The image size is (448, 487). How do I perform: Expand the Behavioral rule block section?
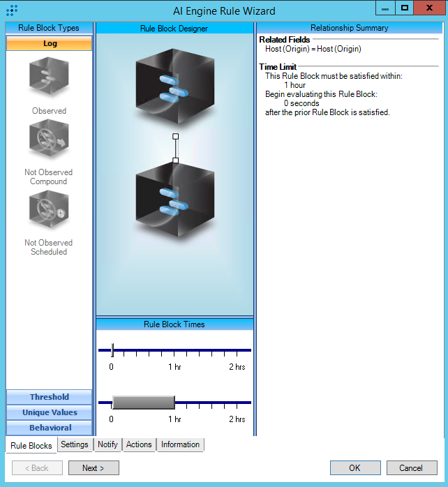50,428
